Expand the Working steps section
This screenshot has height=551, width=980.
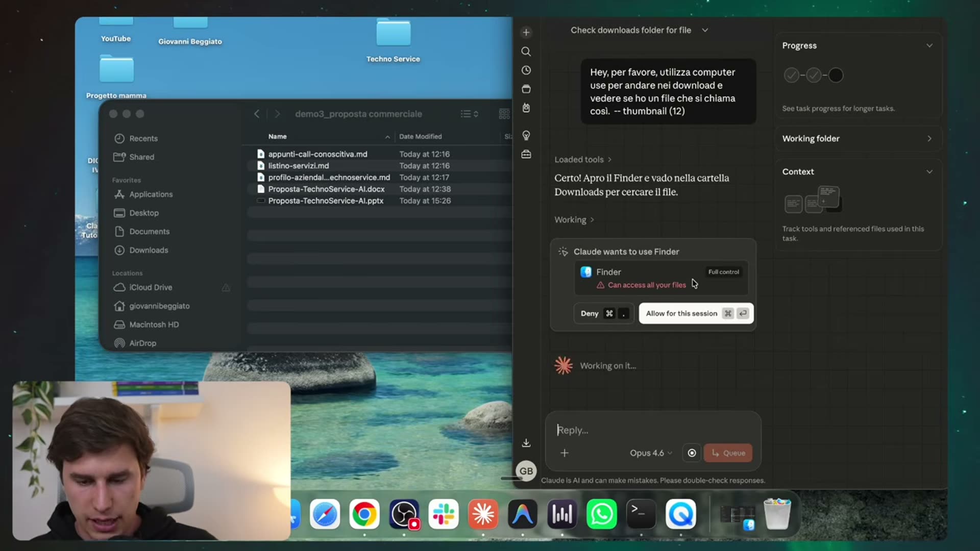(x=574, y=219)
